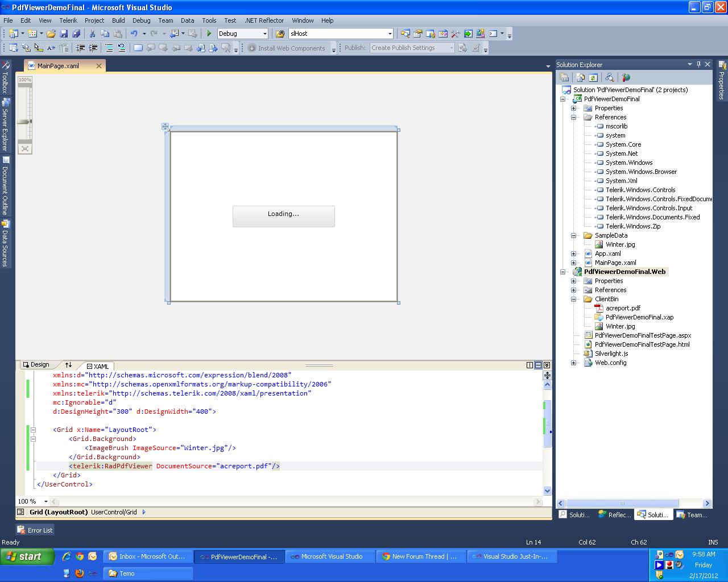The width and height of the screenshot is (728, 582).
Task: Open the File menu
Action: pos(8,20)
